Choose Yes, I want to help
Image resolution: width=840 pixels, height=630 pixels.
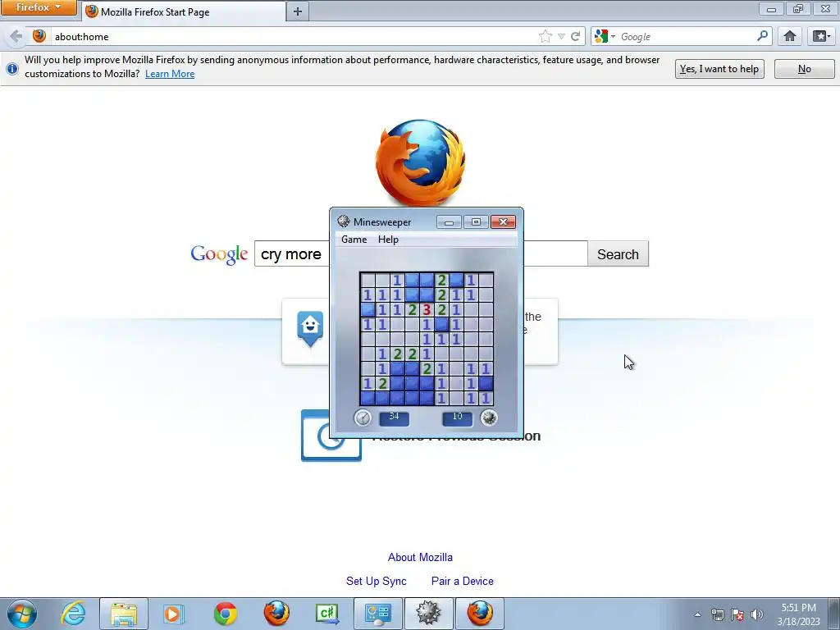click(719, 69)
